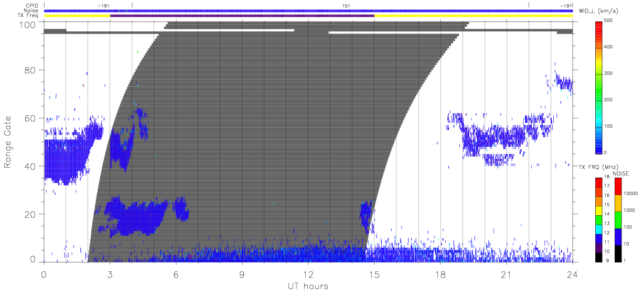Click the NOISE legend title
The height and width of the screenshot is (297, 644).
pos(620,174)
